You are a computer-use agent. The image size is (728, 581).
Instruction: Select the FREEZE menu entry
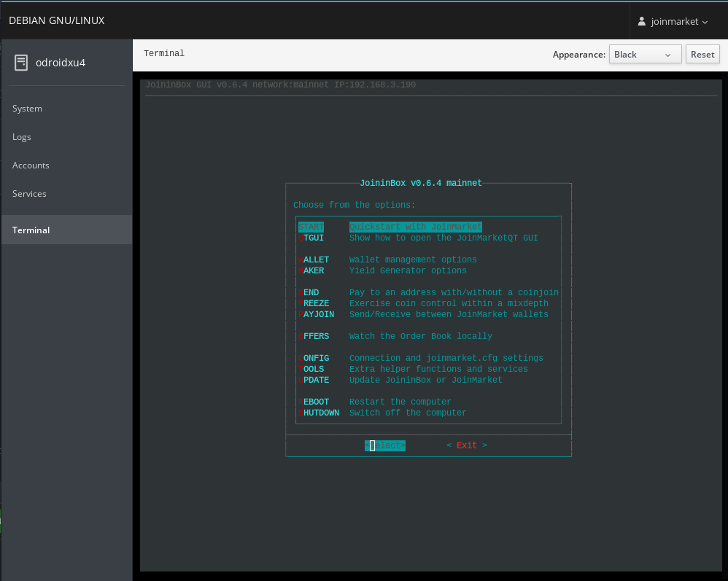click(x=314, y=303)
